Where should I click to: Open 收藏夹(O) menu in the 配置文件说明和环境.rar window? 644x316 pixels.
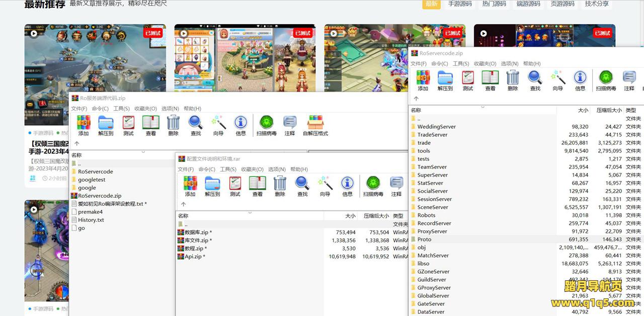(252, 169)
